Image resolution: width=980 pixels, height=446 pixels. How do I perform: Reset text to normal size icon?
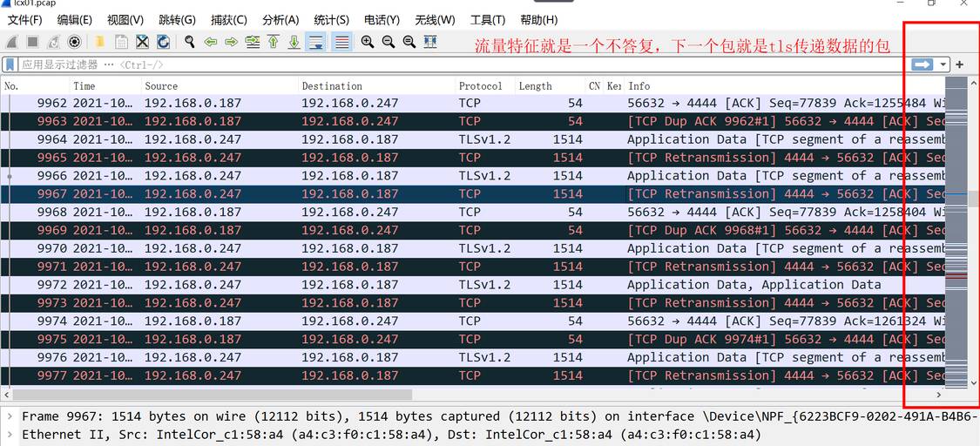(409, 43)
